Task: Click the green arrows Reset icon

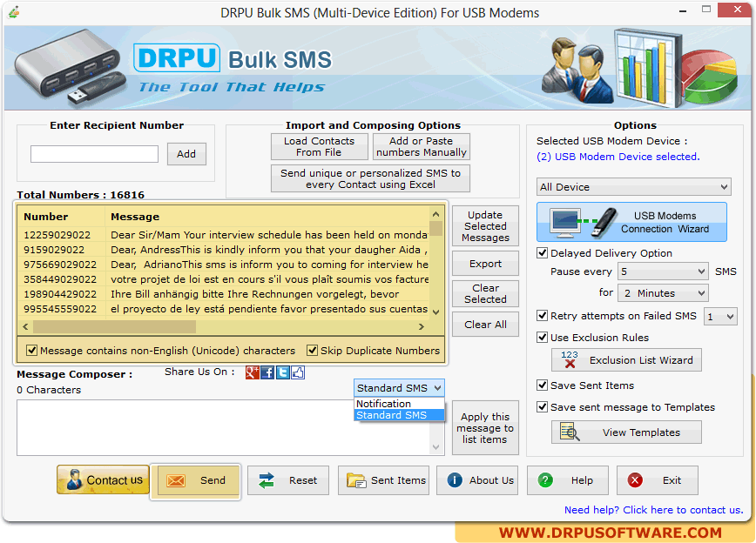Action: coord(267,480)
